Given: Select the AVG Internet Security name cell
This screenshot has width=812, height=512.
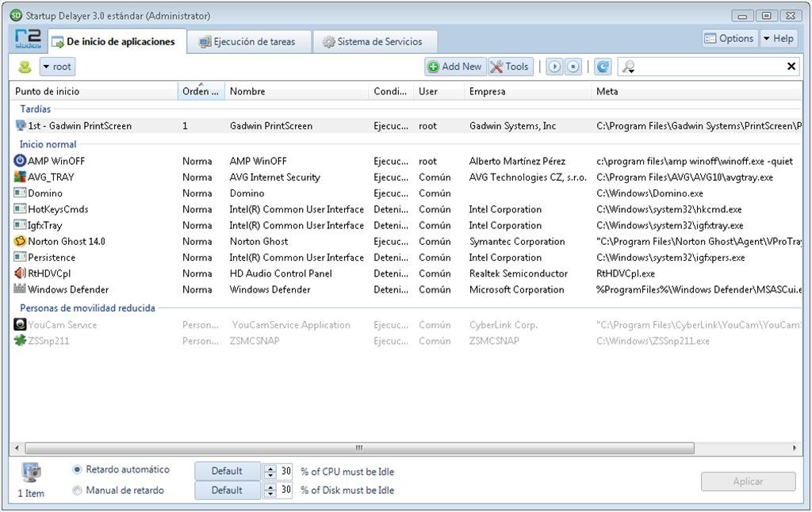Looking at the screenshot, I should click(275, 177).
